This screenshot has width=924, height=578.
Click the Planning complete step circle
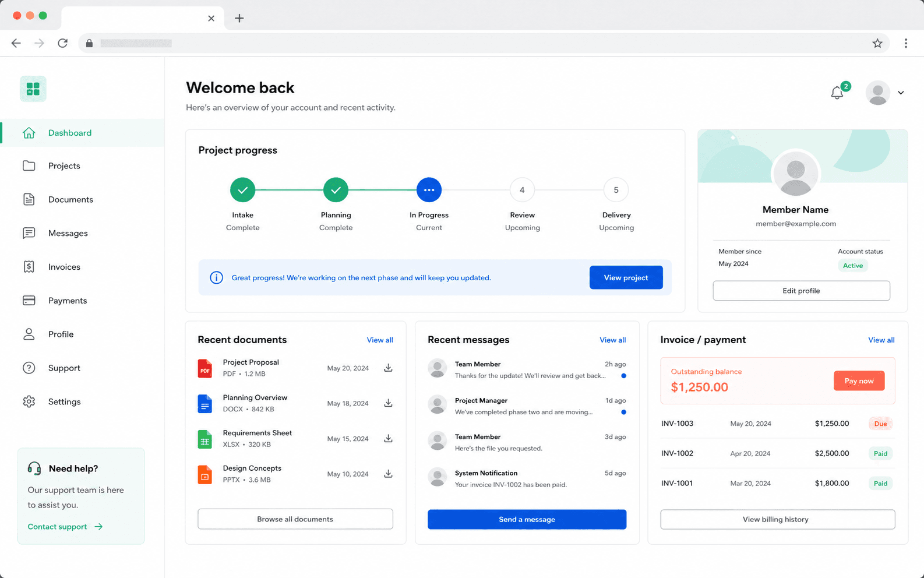click(x=336, y=190)
